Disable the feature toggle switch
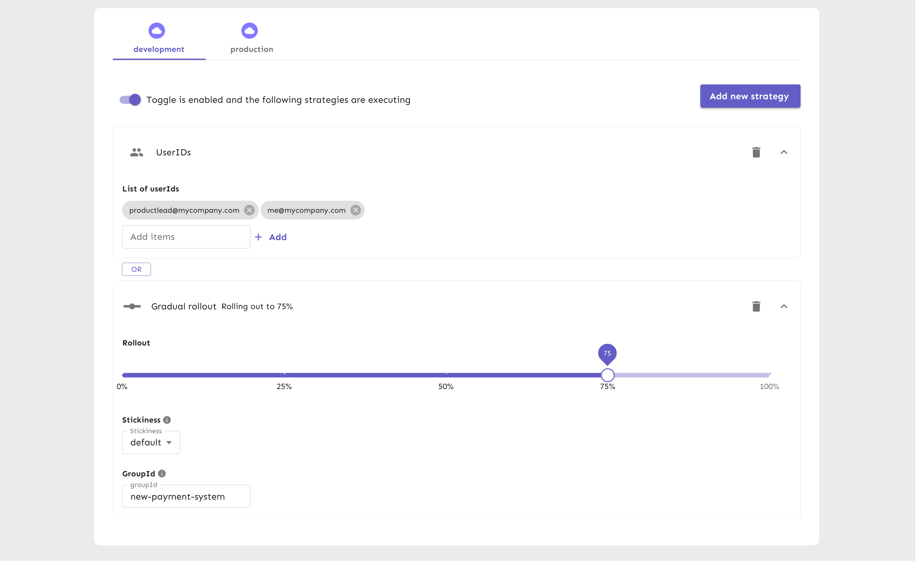The image size is (924, 566). point(130,100)
